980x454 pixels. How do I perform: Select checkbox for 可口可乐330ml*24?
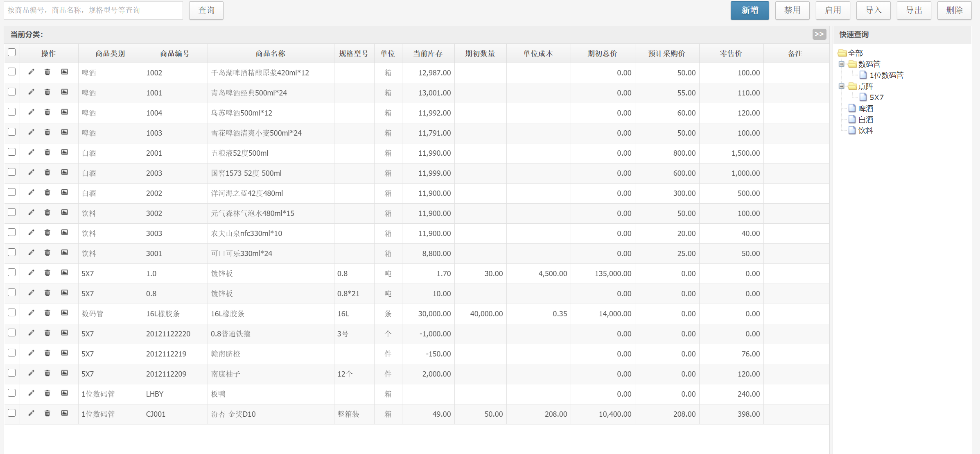click(x=12, y=252)
